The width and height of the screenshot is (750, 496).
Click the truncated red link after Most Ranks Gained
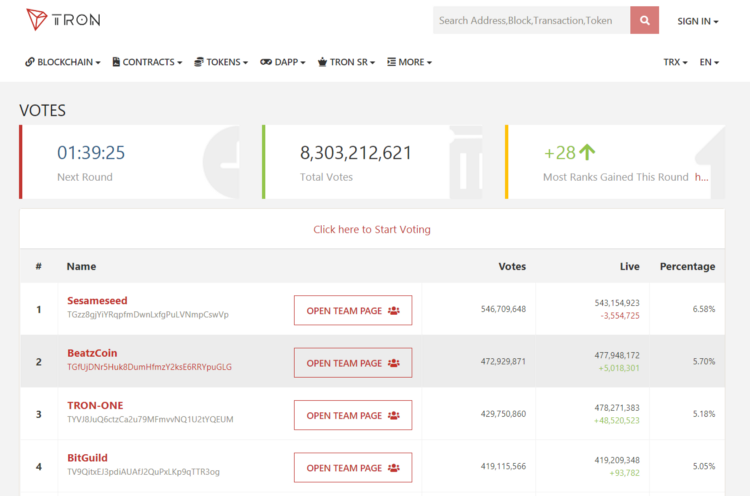tap(701, 177)
